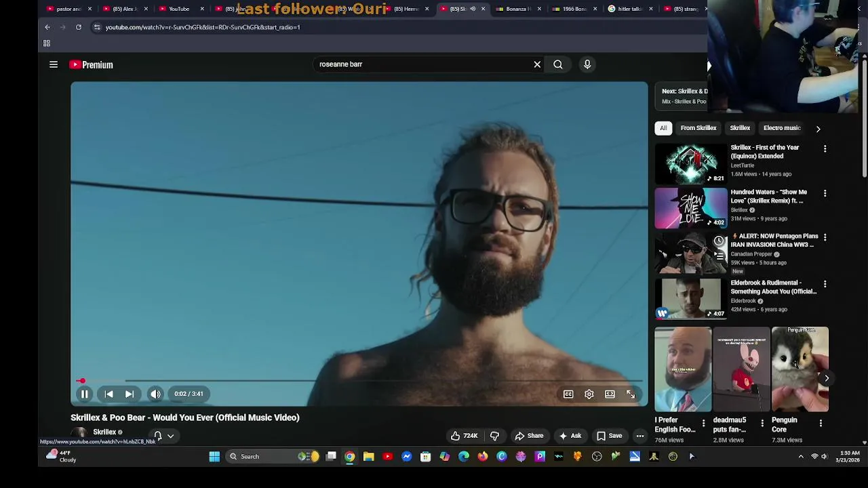
Task: Pause the playing video
Action: [x=85, y=394]
